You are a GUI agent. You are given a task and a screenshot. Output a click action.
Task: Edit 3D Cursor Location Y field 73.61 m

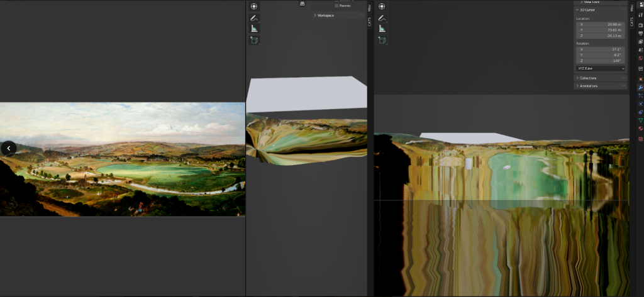tap(601, 30)
